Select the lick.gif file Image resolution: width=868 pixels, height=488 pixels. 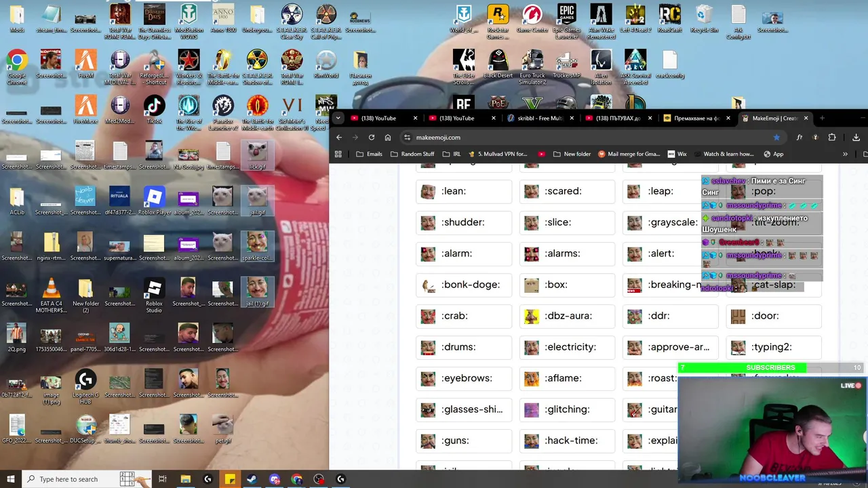[257, 155]
